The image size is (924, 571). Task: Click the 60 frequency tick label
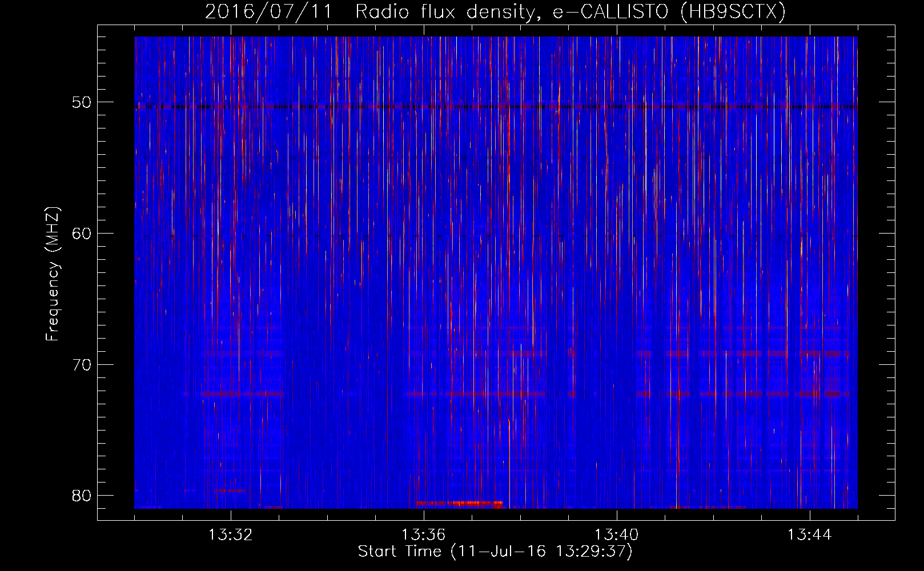(x=82, y=234)
